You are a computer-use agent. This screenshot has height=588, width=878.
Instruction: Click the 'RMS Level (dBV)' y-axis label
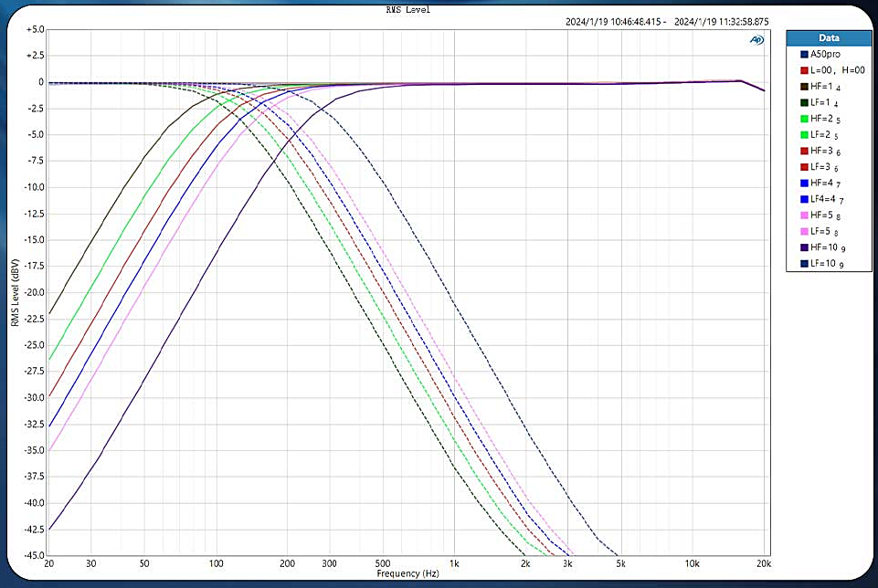pyautogui.click(x=15, y=292)
